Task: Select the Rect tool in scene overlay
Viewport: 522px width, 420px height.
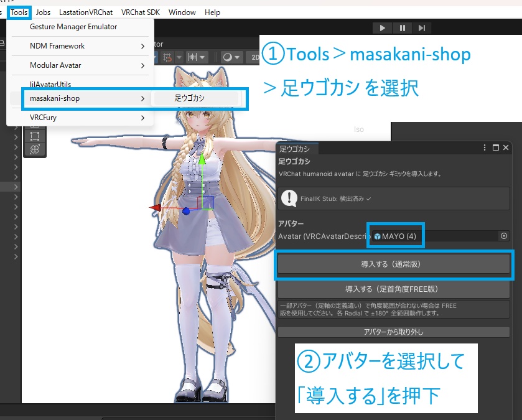Action: pos(35,136)
